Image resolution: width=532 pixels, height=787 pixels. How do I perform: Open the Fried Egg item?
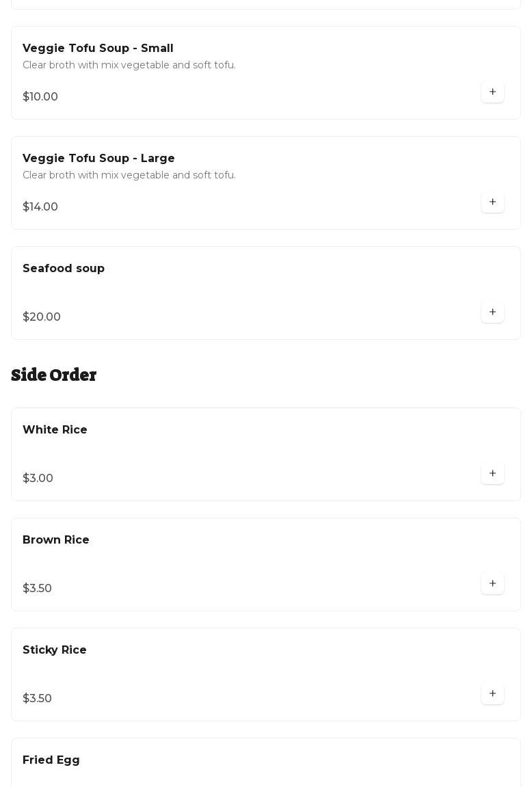click(x=51, y=760)
